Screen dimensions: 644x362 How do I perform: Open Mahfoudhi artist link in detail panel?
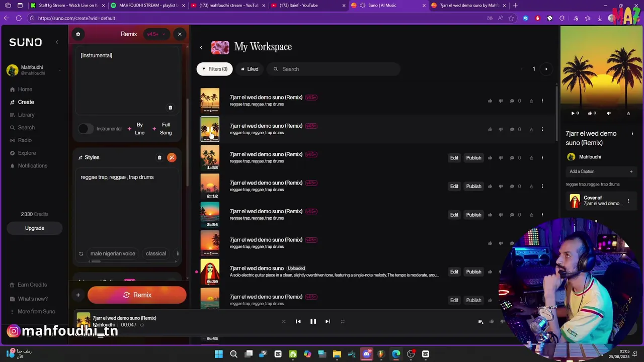pyautogui.click(x=590, y=157)
